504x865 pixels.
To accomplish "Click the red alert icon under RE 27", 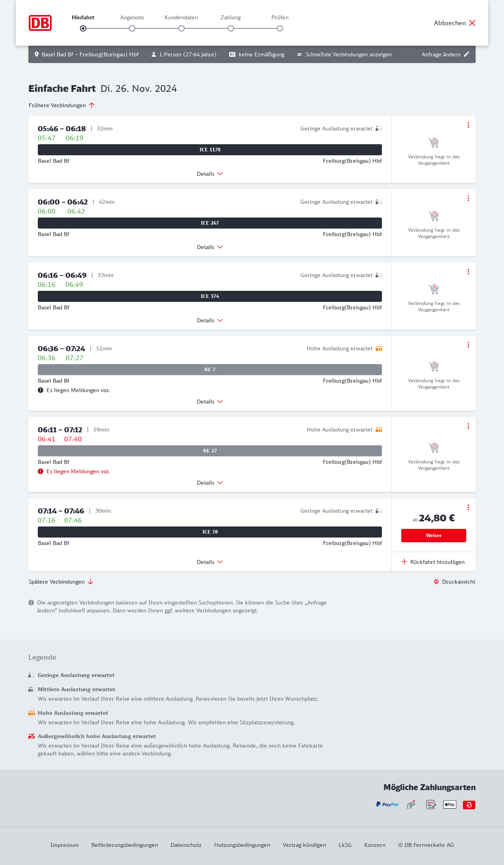I will click(41, 471).
